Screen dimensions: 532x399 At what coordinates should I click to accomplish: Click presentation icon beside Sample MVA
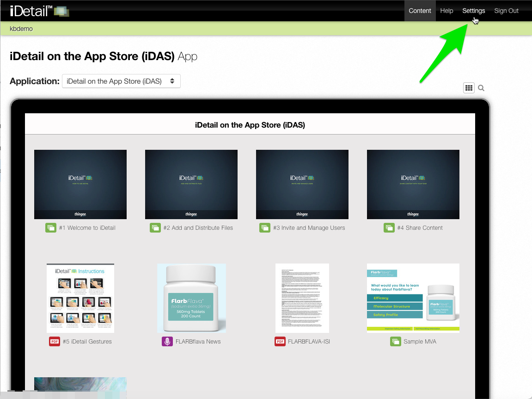[395, 341]
